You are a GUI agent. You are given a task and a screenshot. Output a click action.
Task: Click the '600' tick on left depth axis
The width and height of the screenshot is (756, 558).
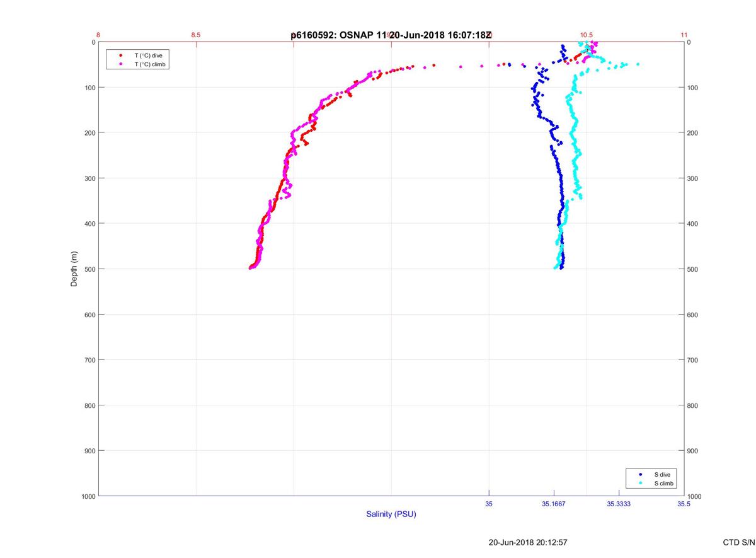[x=89, y=315]
